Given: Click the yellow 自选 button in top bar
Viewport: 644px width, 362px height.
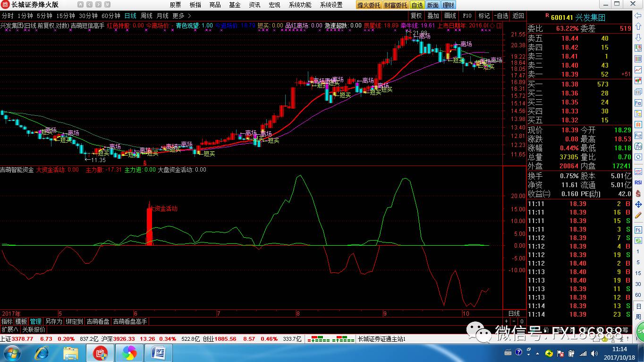Looking at the screenshot, I should click(417, 5).
